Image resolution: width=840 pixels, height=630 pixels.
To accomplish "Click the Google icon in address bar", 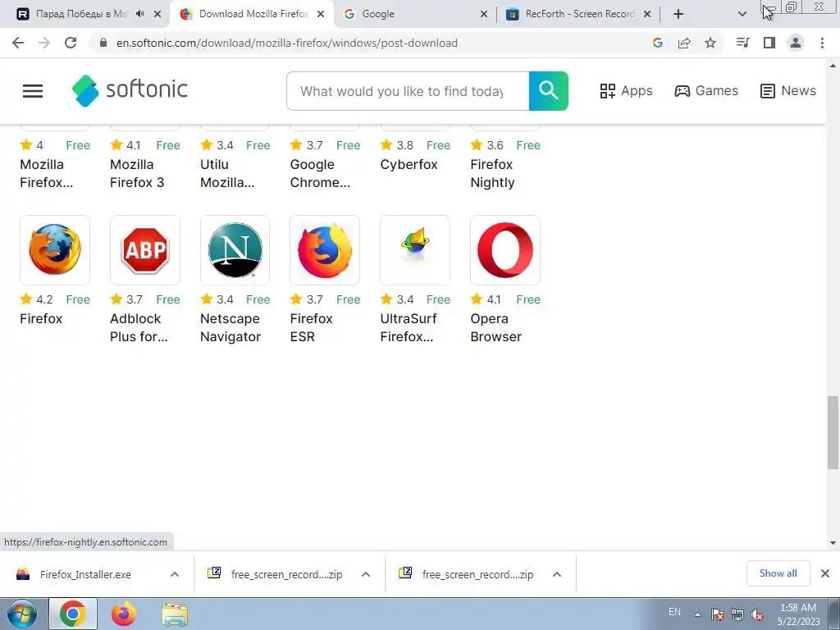I will (658, 43).
